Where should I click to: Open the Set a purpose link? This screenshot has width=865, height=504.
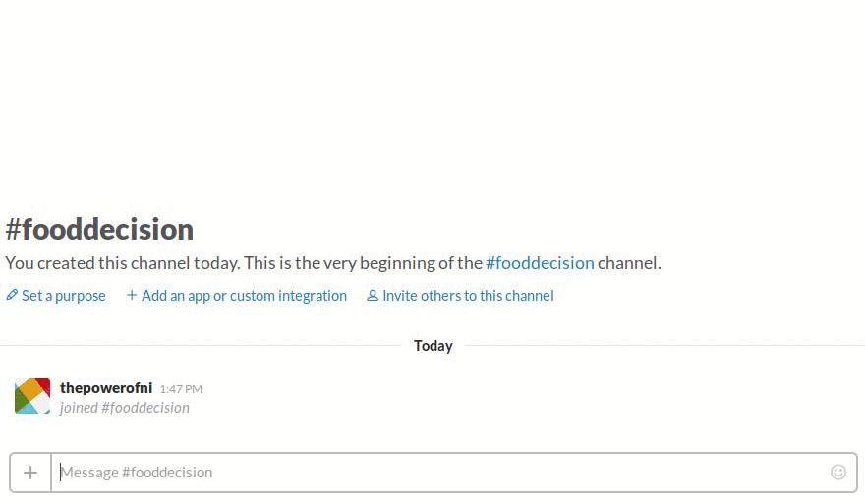pyautogui.click(x=63, y=296)
